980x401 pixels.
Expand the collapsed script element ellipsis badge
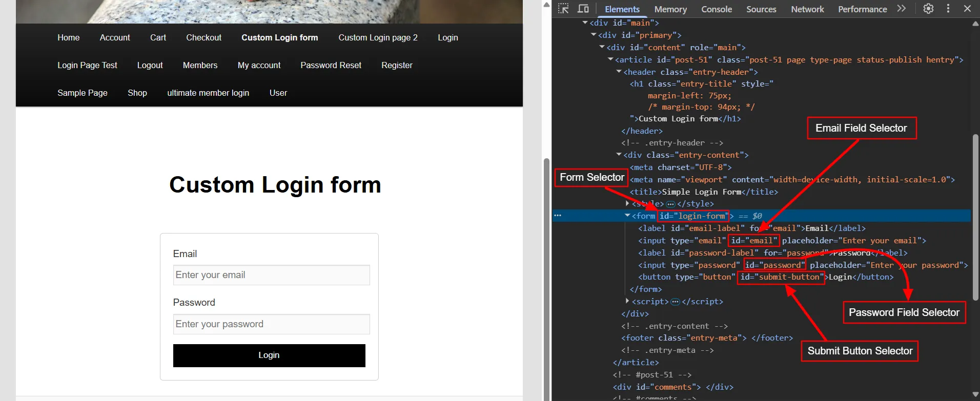pos(675,302)
